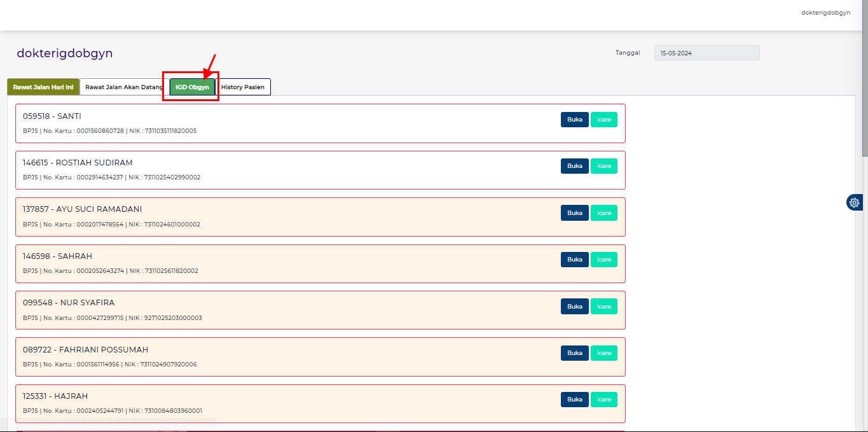
Task: Open Icare for patient SAHRAH
Action: (x=603, y=260)
